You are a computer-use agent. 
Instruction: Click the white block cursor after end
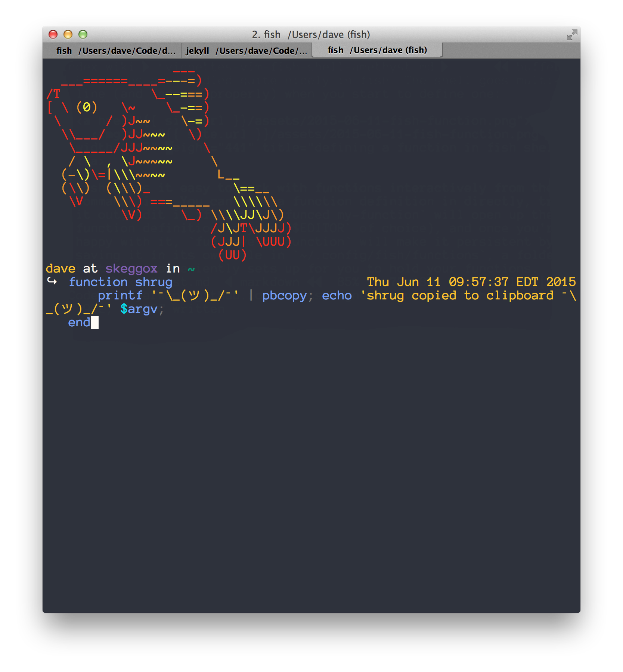95,323
